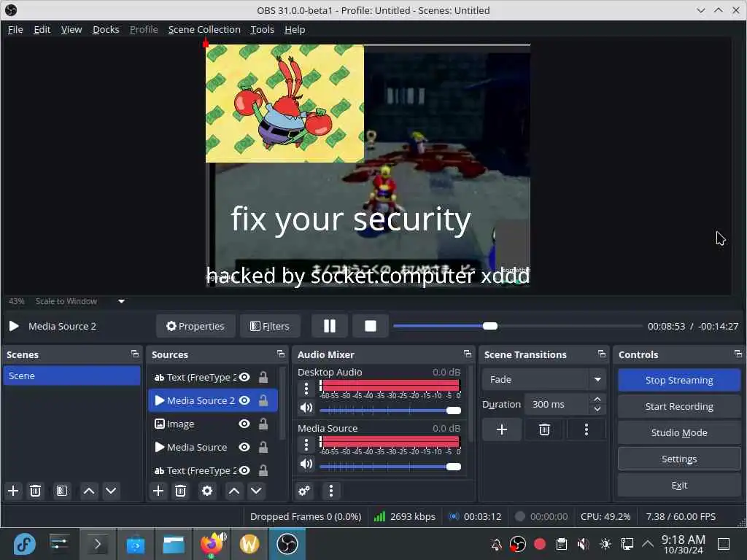This screenshot has height=560, width=747.
Task: Enable Studio Mode
Action: tap(679, 432)
